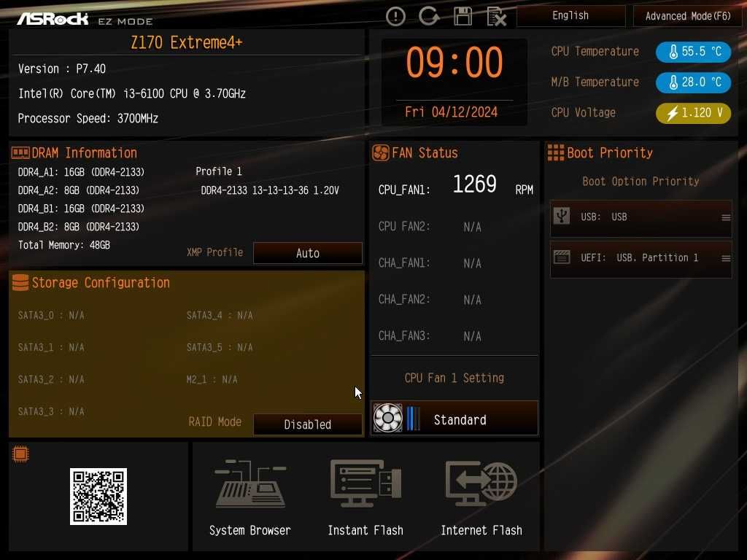Click the load defaults circular arrow icon
This screenshot has height=560, width=747.
pos(429,17)
